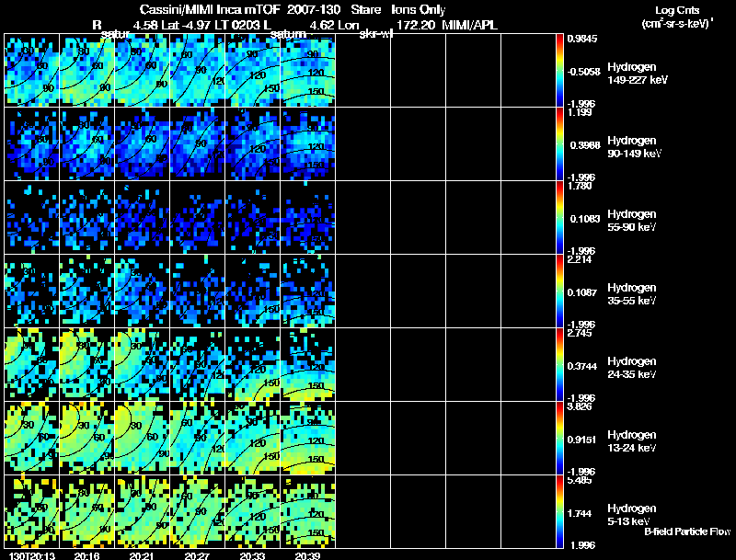Select the '20:21' time label
Viewport: 736px width, 560px height.
(142, 555)
